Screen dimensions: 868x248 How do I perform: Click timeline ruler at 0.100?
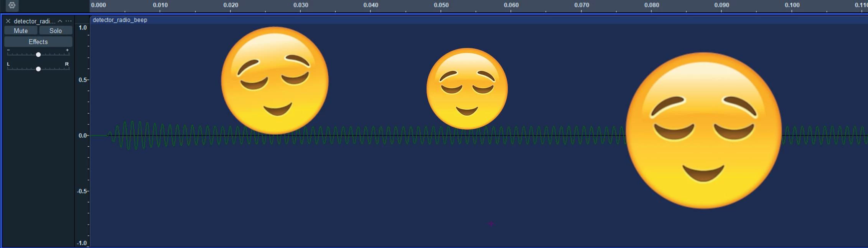(x=792, y=5)
